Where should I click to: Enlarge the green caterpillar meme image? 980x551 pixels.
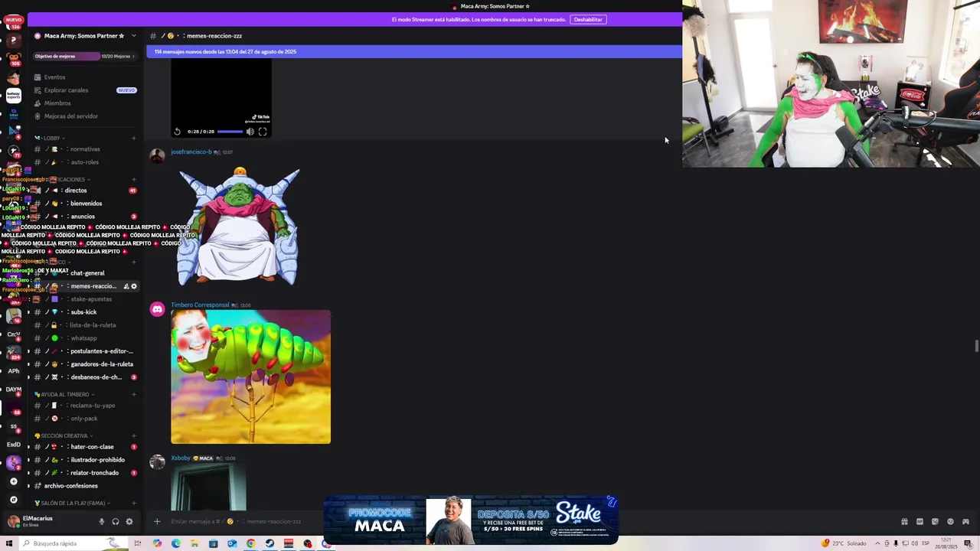250,377
